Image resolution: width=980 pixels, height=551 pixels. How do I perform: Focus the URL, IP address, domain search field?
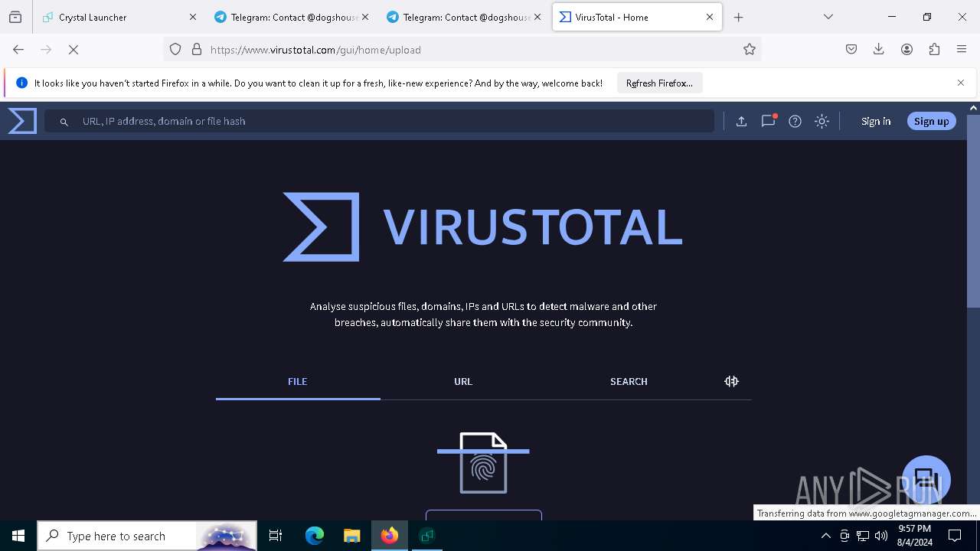(379, 121)
